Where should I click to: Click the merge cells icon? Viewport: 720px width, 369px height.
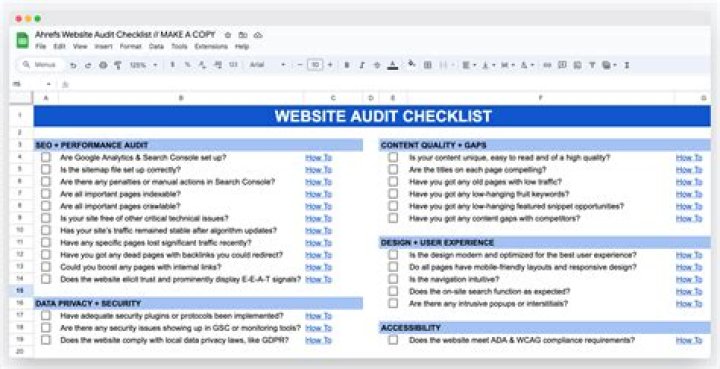pos(443,65)
